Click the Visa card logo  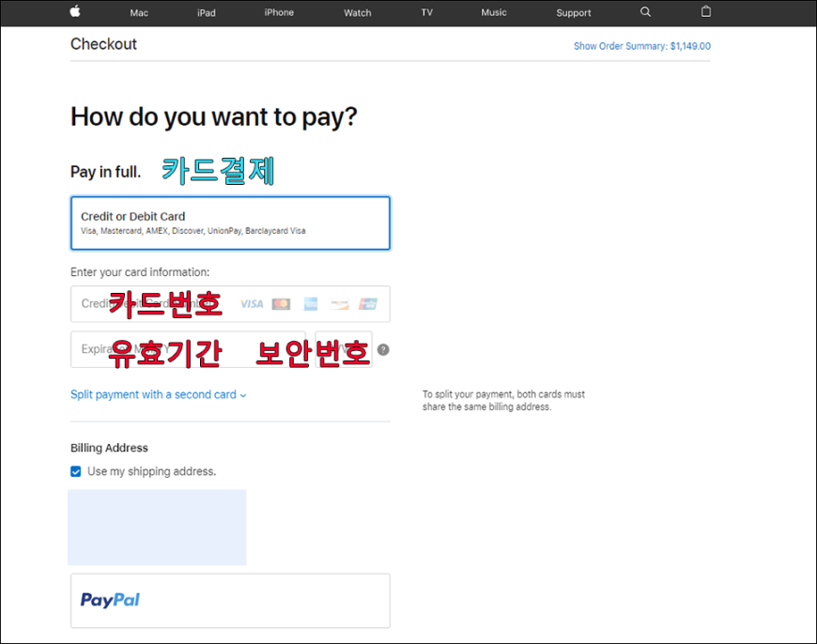point(252,304)
